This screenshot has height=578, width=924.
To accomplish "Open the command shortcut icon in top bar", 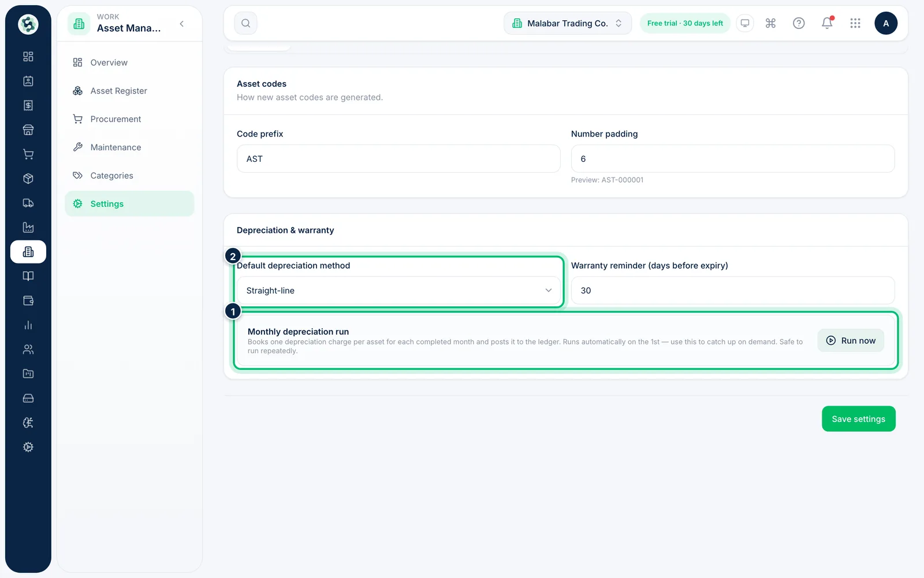I will point(770,23).
